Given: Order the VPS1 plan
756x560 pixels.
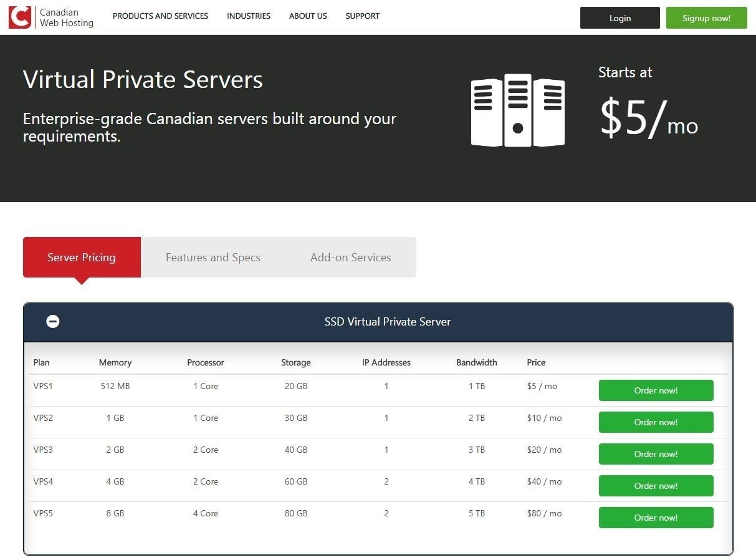Looking at the screenshot, I should click(656, 390).
